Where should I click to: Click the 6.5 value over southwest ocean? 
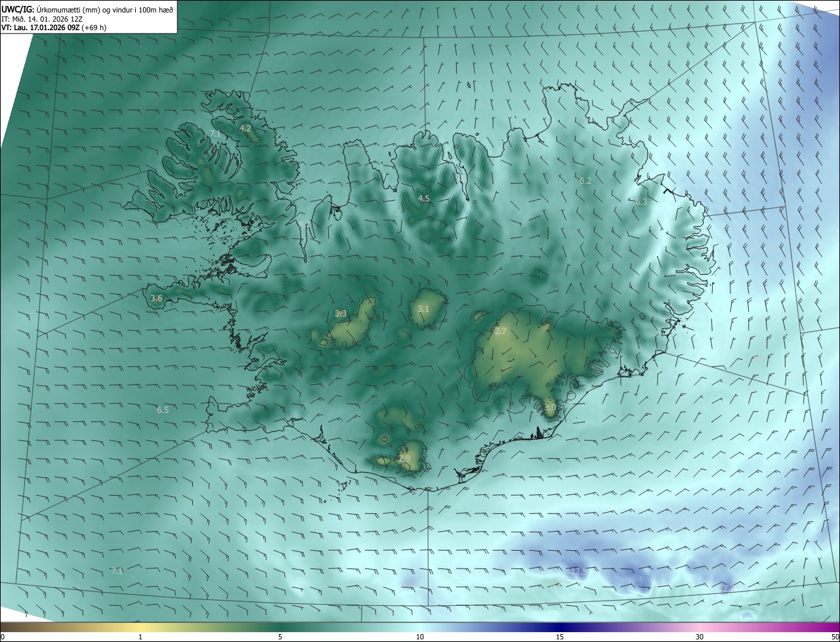point(163,410)
